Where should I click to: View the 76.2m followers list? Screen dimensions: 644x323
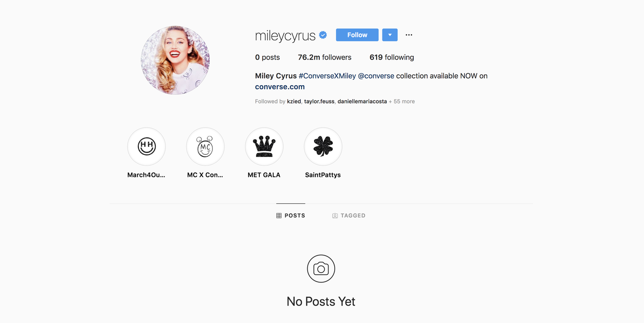[325, 57]
